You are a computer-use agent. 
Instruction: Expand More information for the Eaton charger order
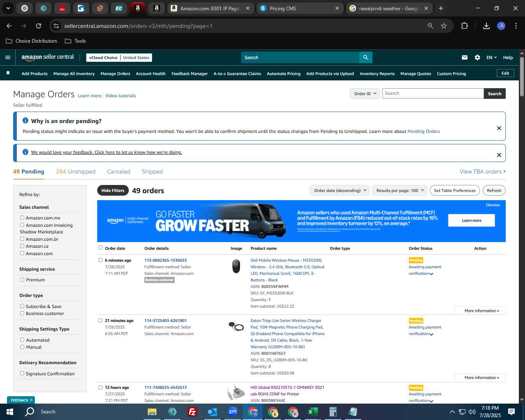480,377
